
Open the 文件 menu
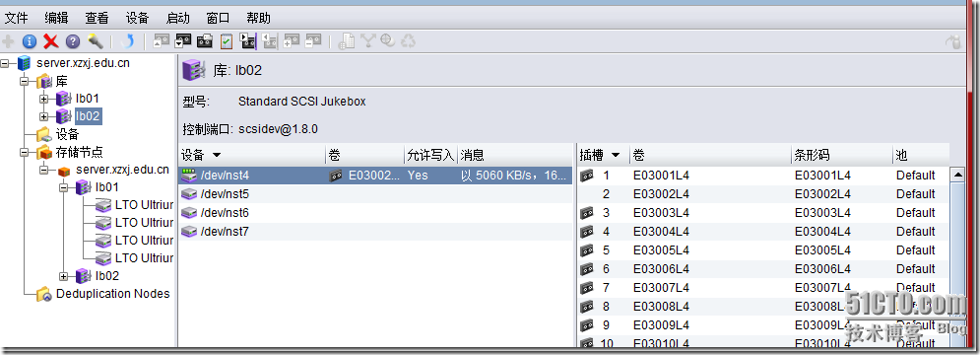[x=17, y=18]
